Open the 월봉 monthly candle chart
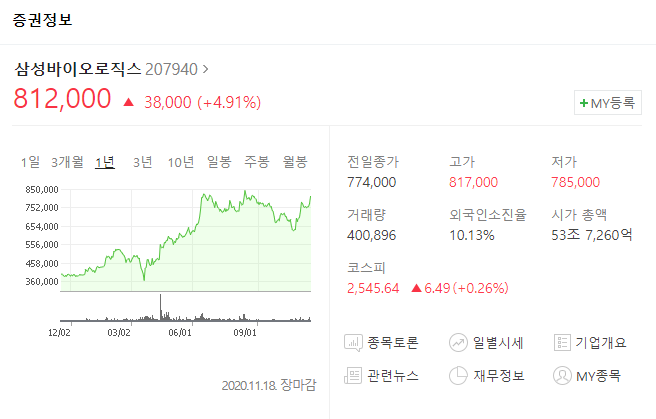Screen dimensions: 656x419 coord(295,162)
